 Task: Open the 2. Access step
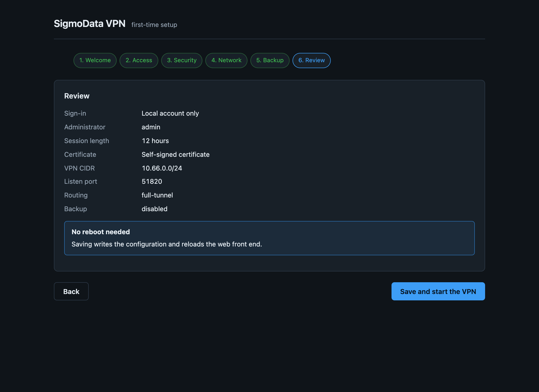pos(139,61)
